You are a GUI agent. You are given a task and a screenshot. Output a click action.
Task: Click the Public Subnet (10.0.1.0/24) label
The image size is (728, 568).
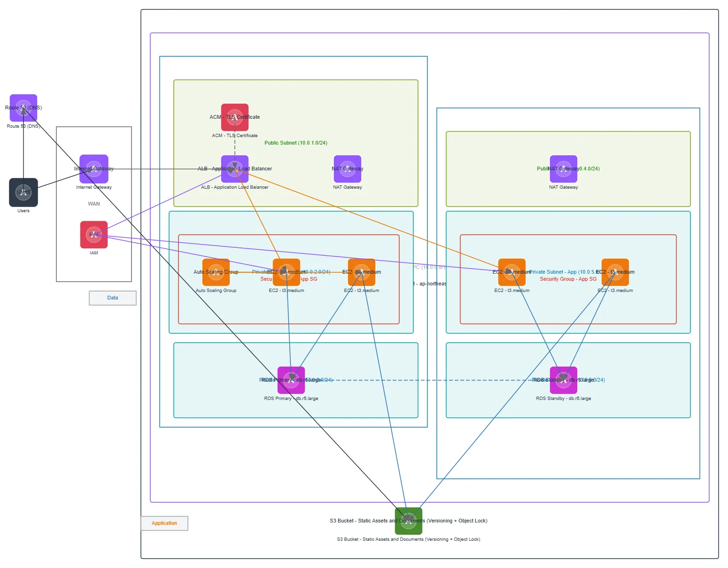click(x=296, y=143)
